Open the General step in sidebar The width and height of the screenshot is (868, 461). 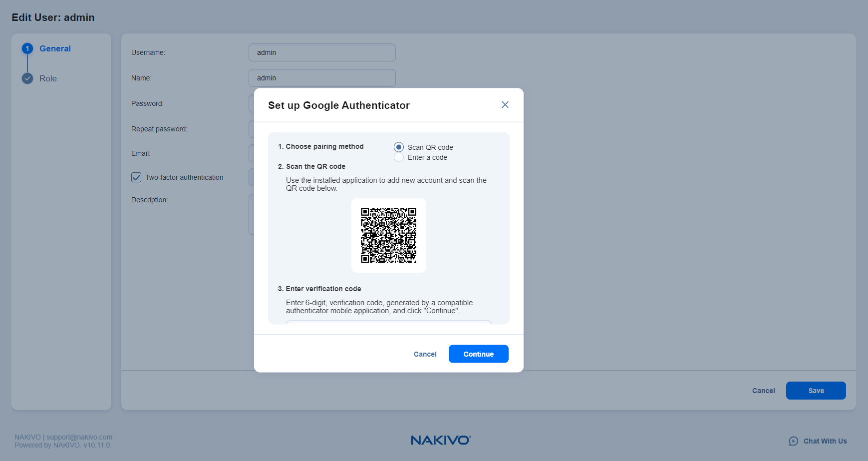click(55, 48)
